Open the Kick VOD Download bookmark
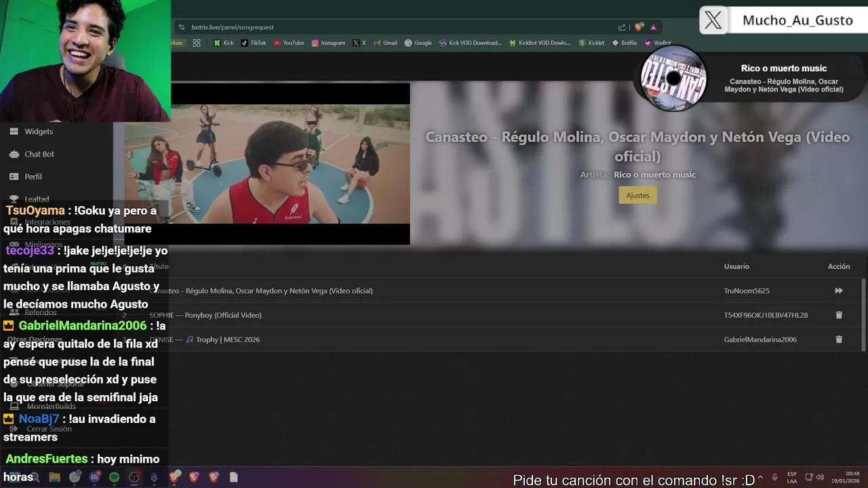The image size is (868, 488). tap(471, 43)
